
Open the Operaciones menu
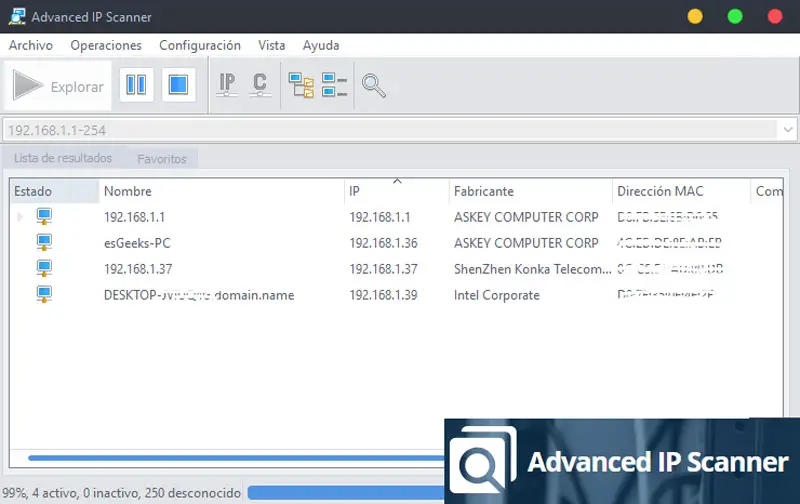(x=106, y=45)
